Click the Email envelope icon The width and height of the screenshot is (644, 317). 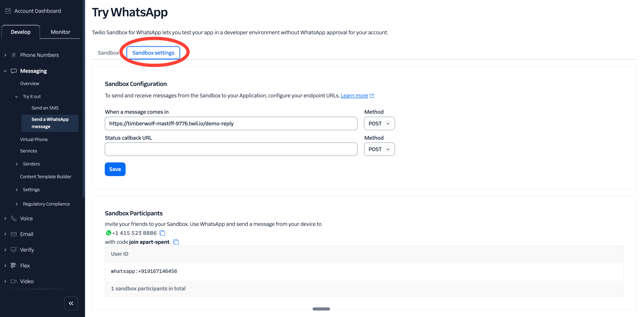[x=13, y=234]
